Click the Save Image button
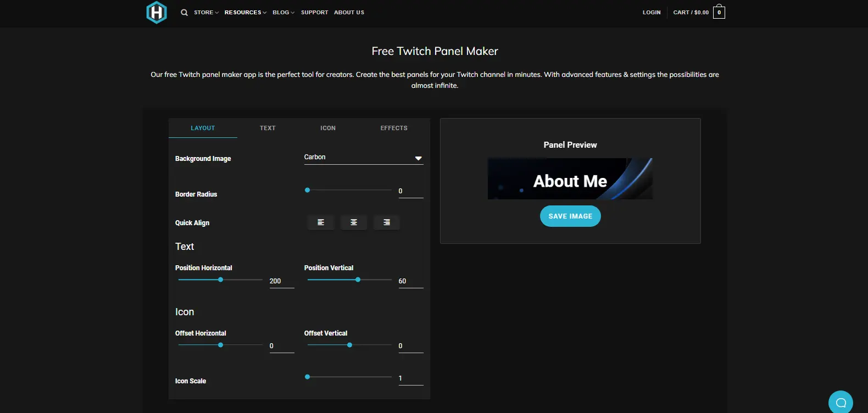 (x=570, y=216)
